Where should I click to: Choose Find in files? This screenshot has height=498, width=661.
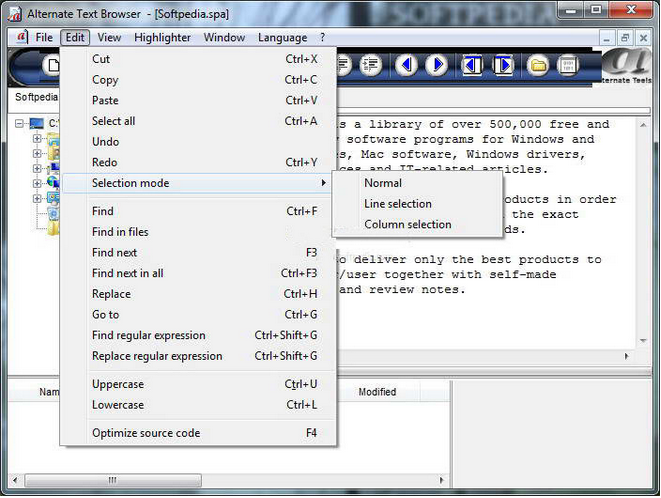199,232
